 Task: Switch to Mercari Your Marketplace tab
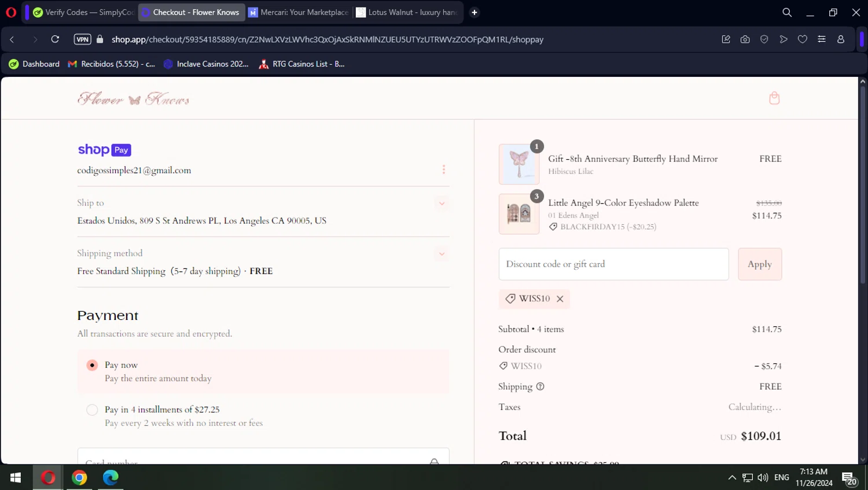pos(299,12)
